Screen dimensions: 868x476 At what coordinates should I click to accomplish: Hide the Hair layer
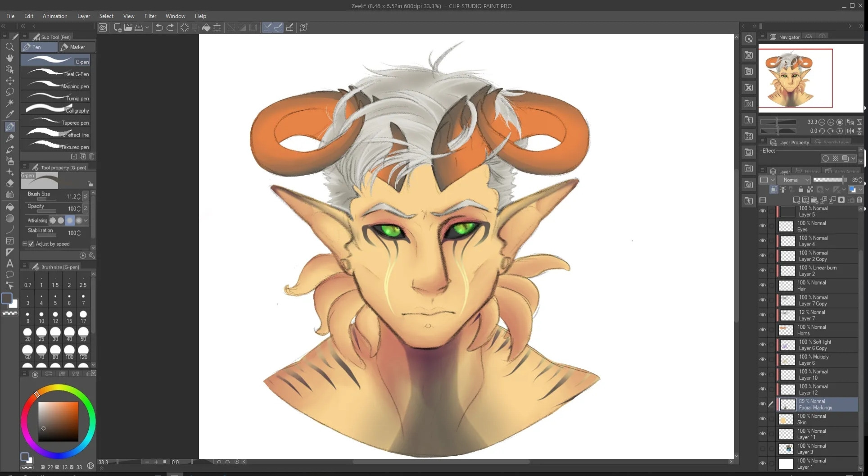pos(763,285)
